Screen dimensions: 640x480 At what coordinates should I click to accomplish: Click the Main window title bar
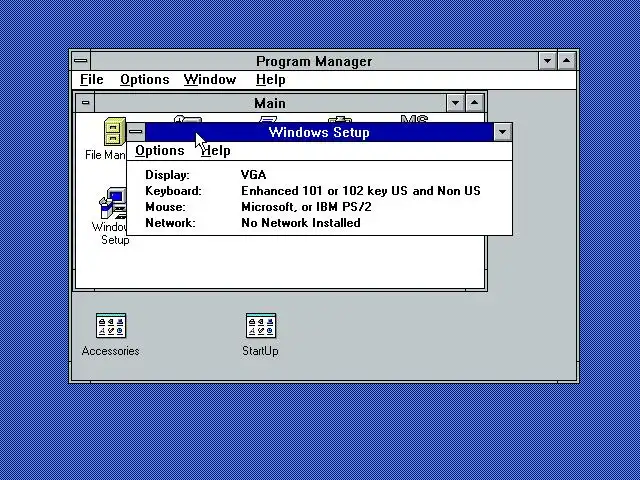[270, 102]
